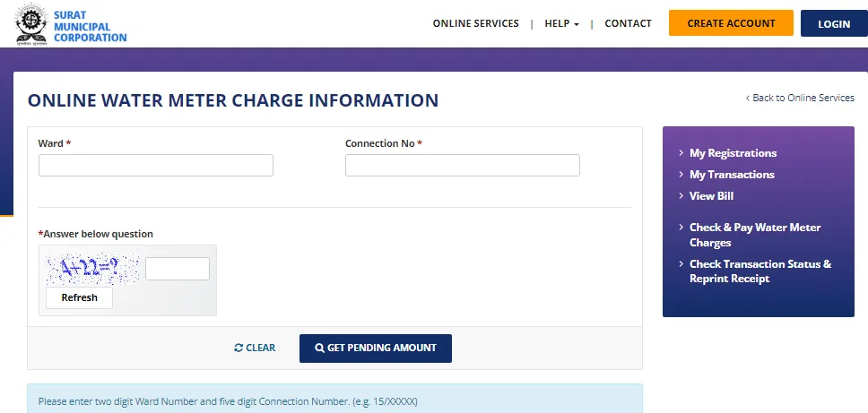
Task: Go to the Contact page
Action: click(628, 23)
